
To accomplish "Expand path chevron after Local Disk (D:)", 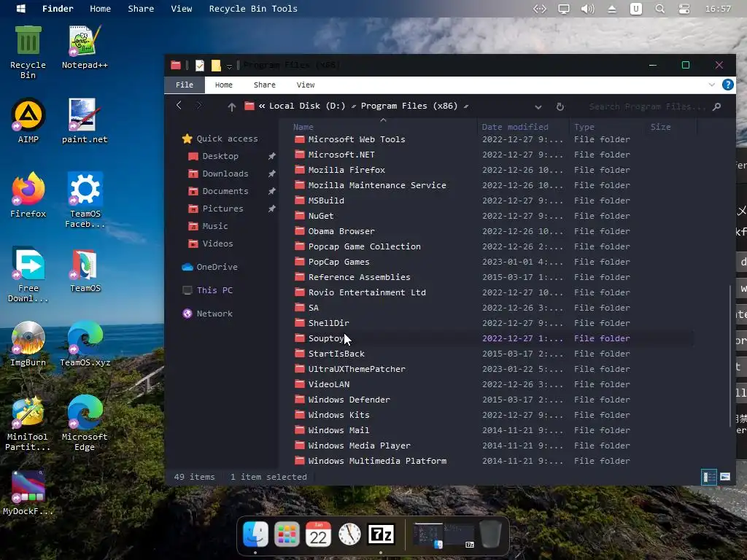I will [x=354, y=106].
